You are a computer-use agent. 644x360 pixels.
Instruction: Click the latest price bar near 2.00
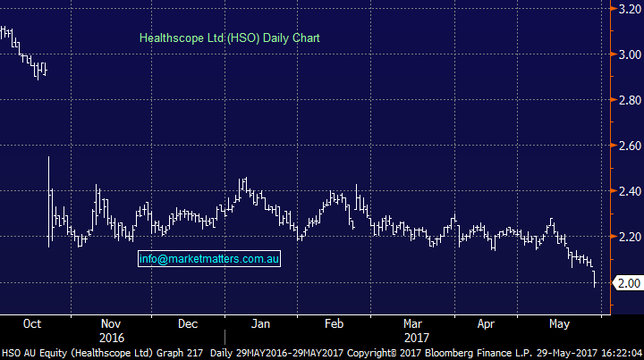click(x=594, y=279)
